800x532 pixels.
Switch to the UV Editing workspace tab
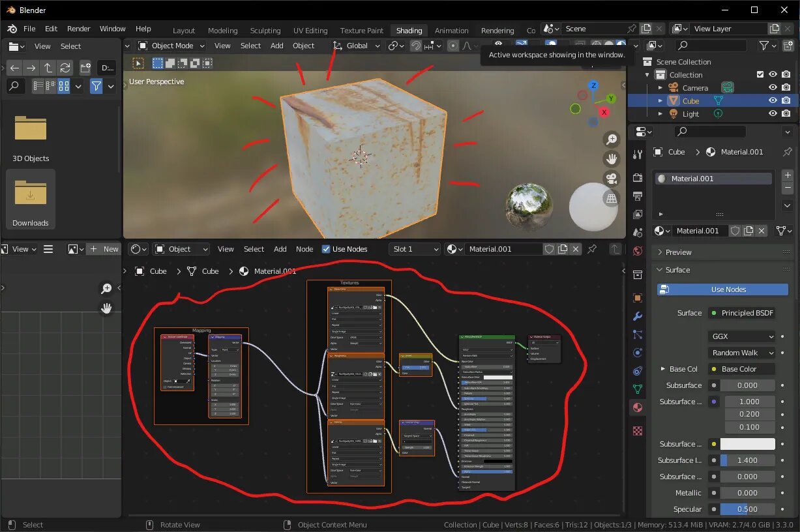click(310, 31)
